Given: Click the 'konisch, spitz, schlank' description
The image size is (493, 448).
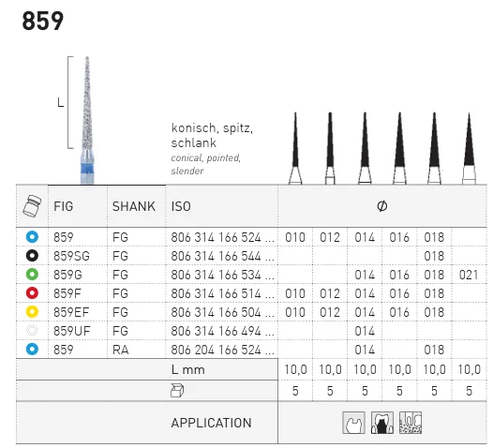Looking at the screenshot, I should [212, 136].
